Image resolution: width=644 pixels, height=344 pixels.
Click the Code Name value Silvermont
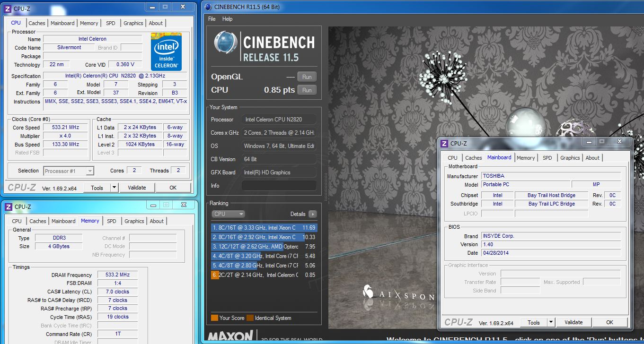69,47
